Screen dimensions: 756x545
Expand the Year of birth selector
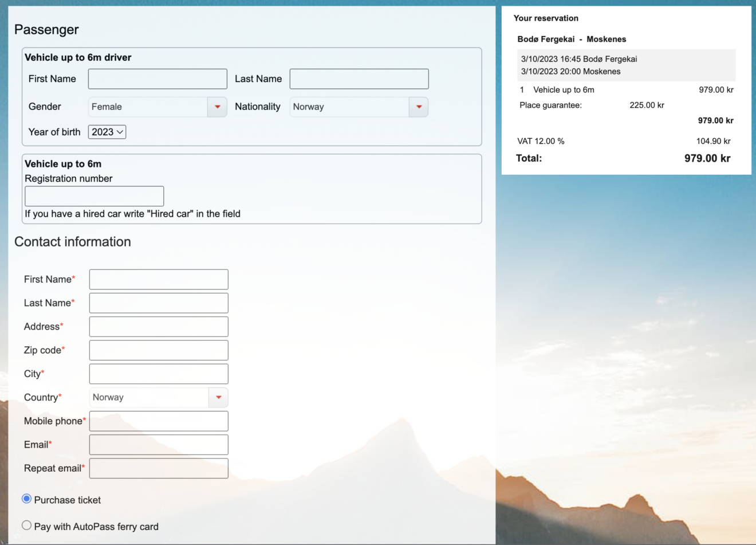click(107, 132)
